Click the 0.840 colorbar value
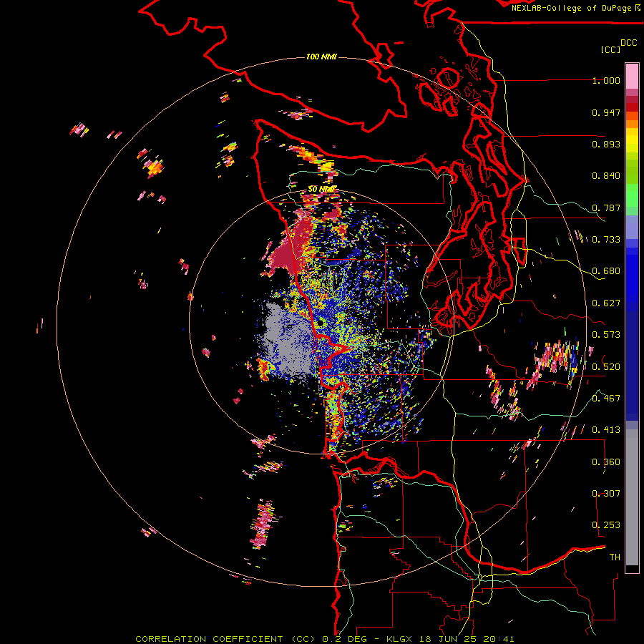The image size is (644, 644). [x=606, y=176]
